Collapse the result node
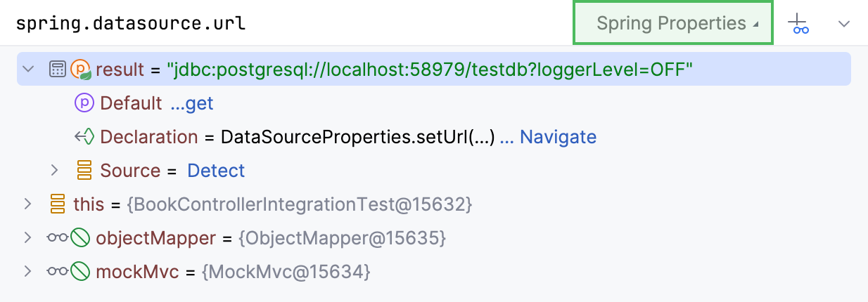 click(28, 69)
